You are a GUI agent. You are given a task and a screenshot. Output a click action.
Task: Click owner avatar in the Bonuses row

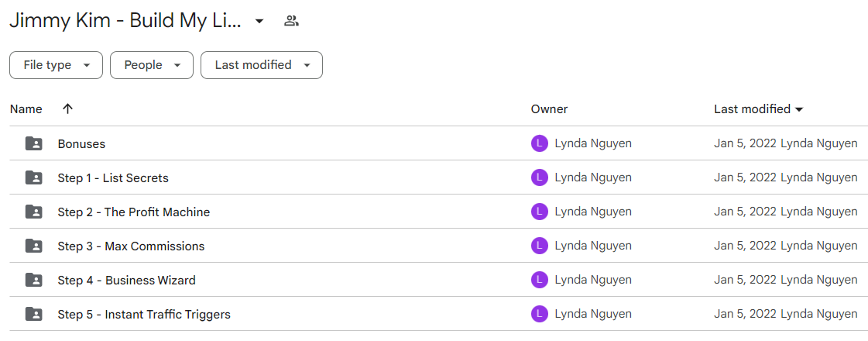point(539,143)
